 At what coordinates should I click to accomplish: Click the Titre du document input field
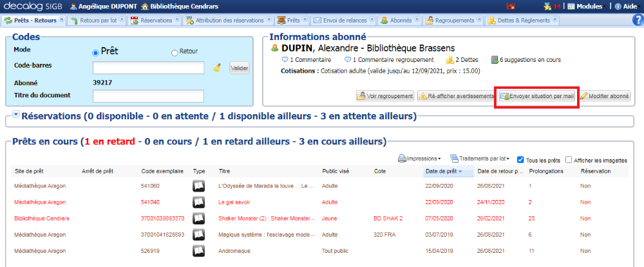tap(148, 96)
